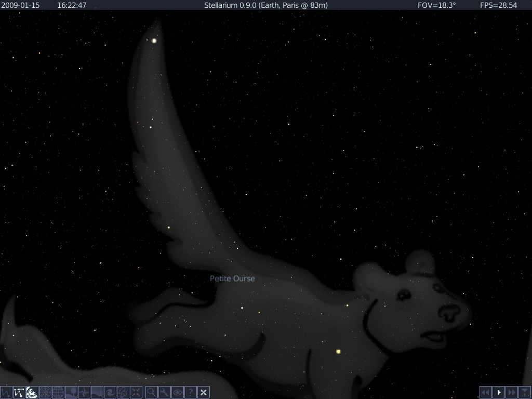This screenshot has height=399, width=532.
Task: Increase time speed fast-forward button
Action: pyautogui.click(x=512, y=393)
